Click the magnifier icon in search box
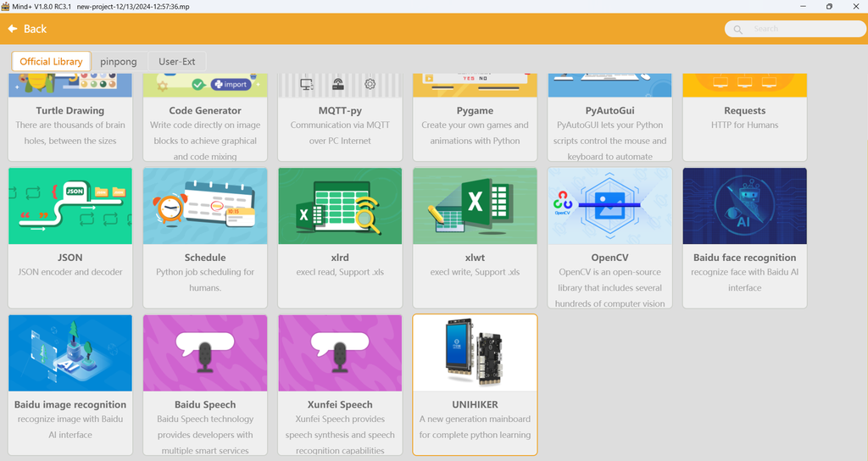The height and width of the screenshot is (461, 868). pyautogui.click(x=738, y=30)
